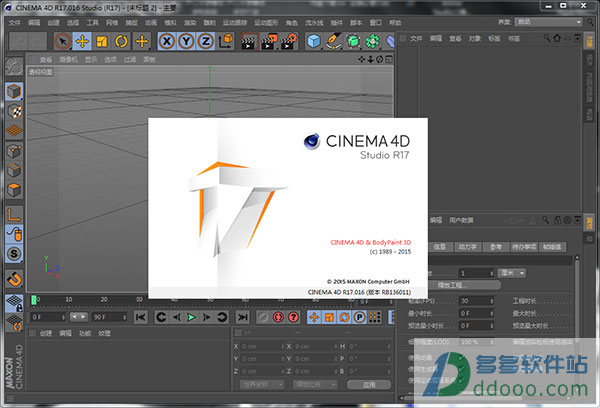Toggle the world/object coordinate system icon
600x408 pixels.
coord(226,41)
